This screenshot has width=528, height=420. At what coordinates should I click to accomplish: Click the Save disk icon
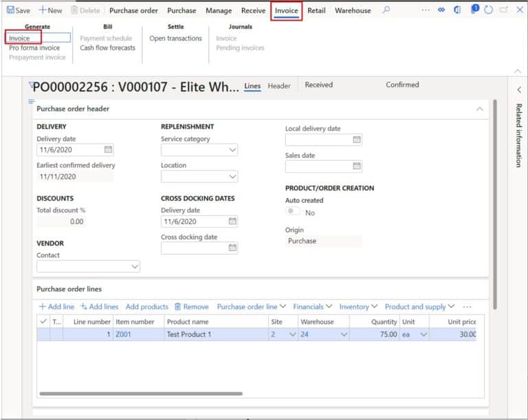pos(10,10)
